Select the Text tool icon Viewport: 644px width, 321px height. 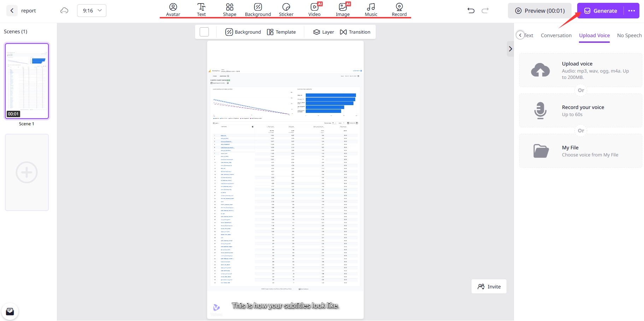201,7
